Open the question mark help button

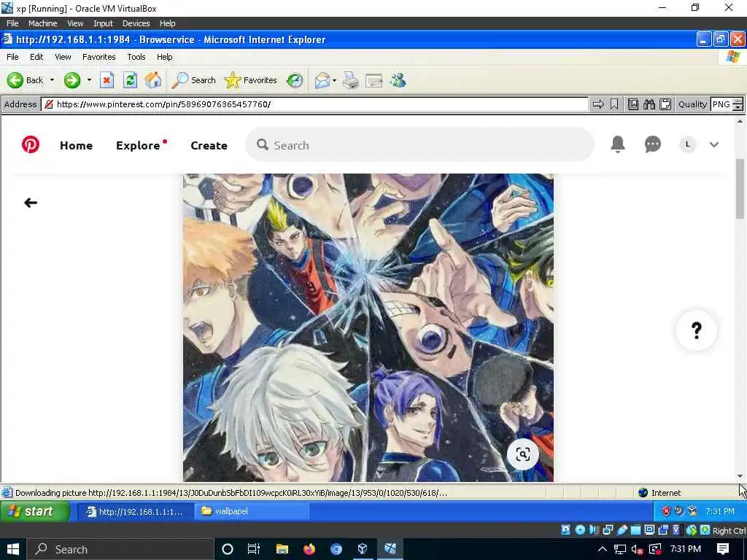pos(697,330)
